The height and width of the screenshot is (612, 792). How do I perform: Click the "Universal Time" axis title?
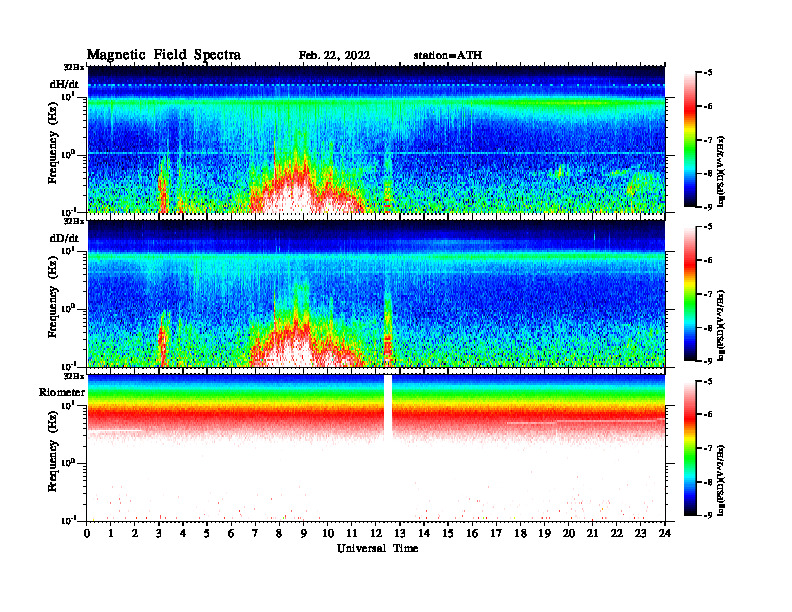377,548
